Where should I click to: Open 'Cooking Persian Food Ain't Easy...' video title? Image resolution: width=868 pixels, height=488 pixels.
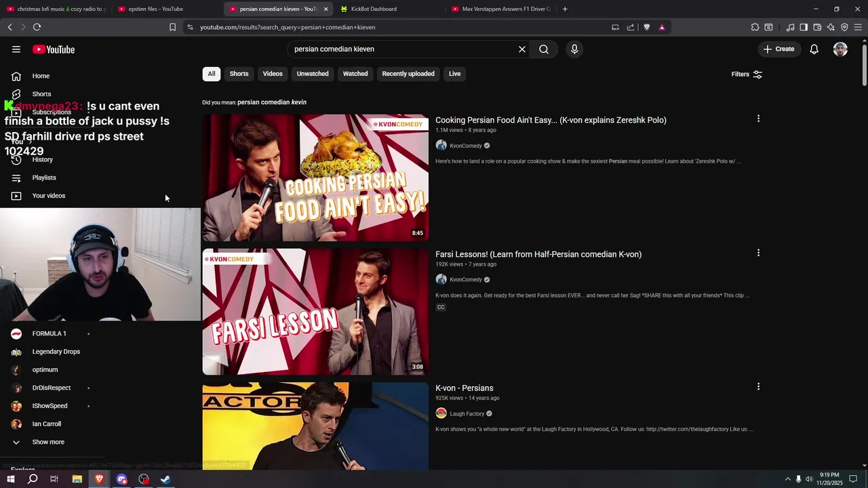point(551,120)
